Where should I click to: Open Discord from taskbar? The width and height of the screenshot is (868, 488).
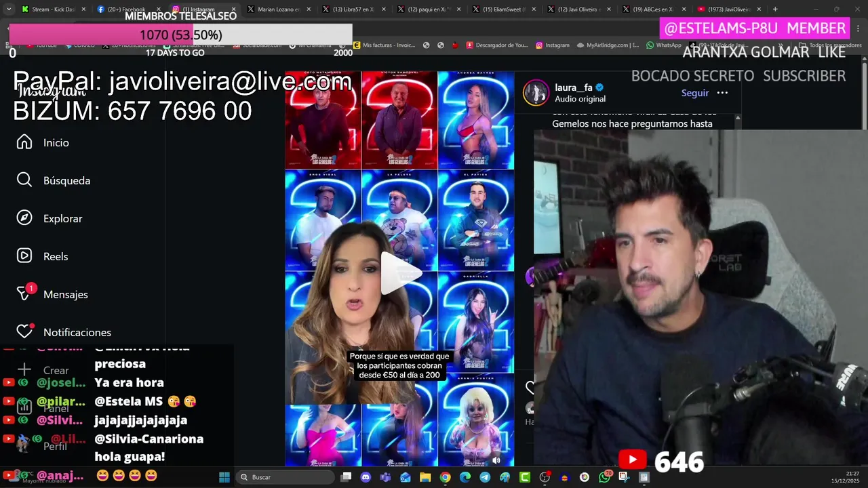[366, 477]
